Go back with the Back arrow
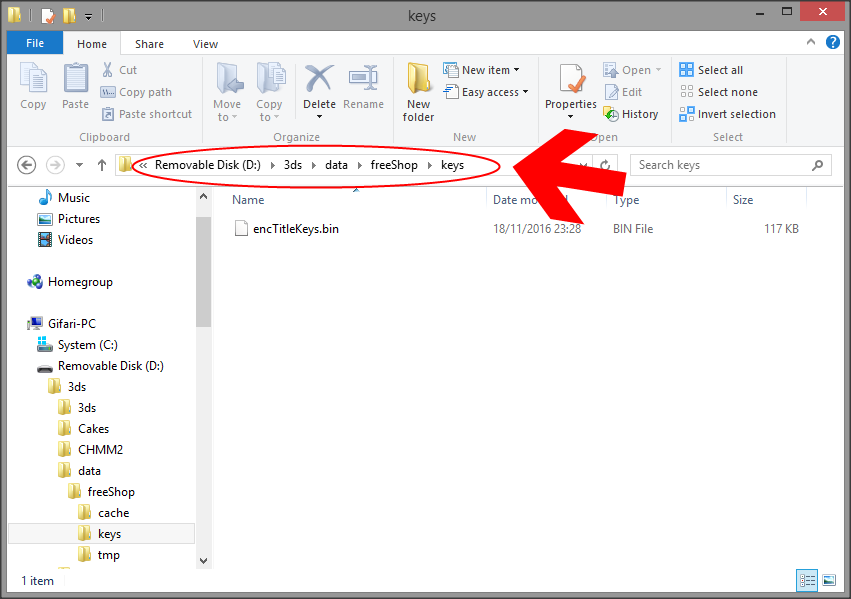Screen dimensions: 851x599 (x=27, y=164)
